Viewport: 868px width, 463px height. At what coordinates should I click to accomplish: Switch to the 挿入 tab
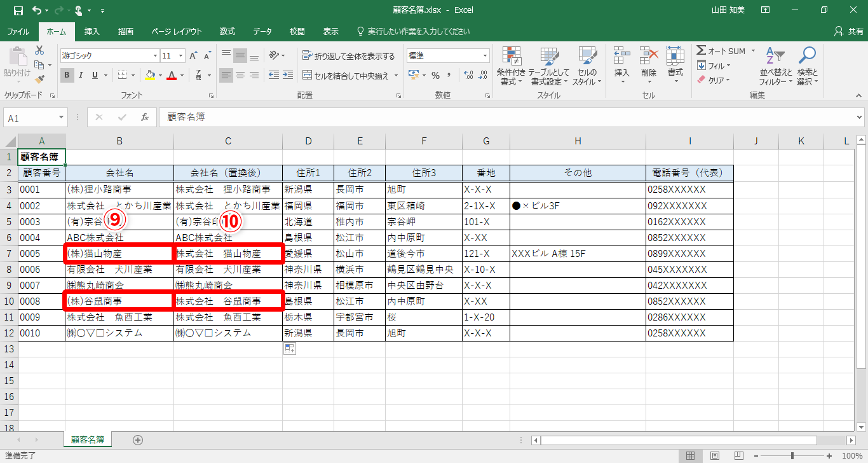tap(92, 31)
